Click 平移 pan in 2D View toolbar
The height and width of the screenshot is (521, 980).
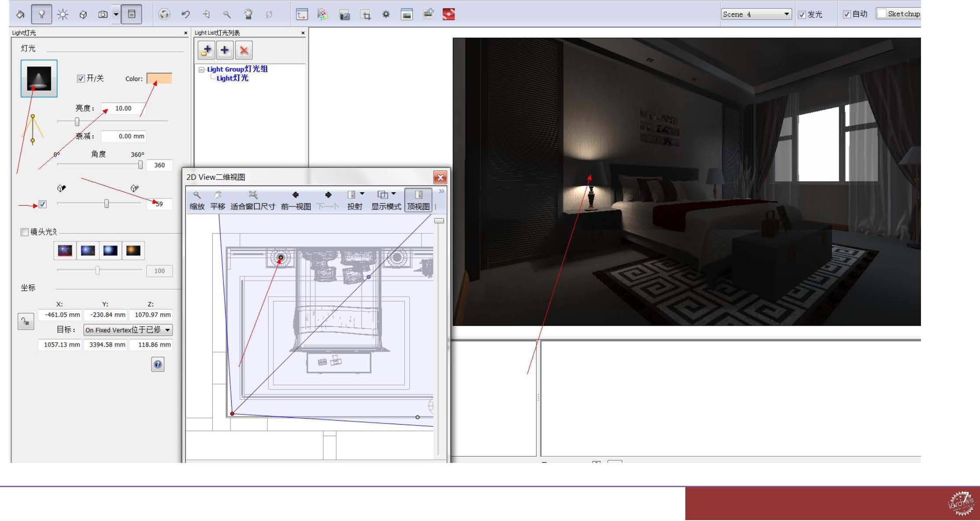pyautogui.click(x=218, y=201)
